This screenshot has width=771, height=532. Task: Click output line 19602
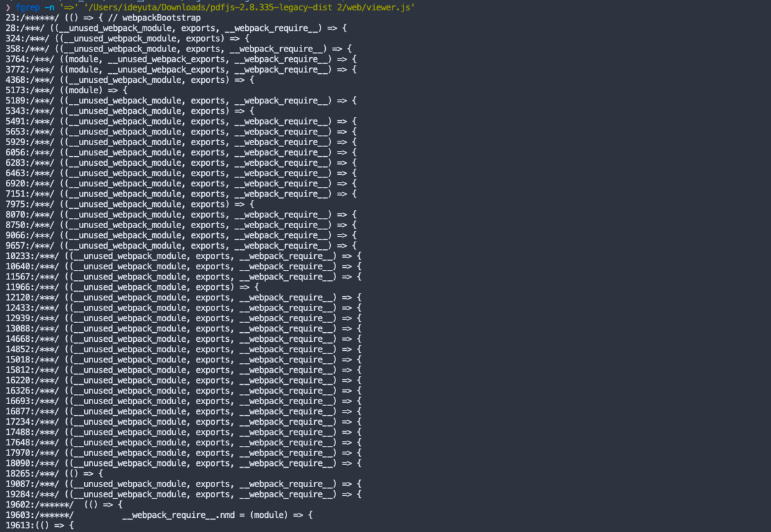click(x=64, y=504)
